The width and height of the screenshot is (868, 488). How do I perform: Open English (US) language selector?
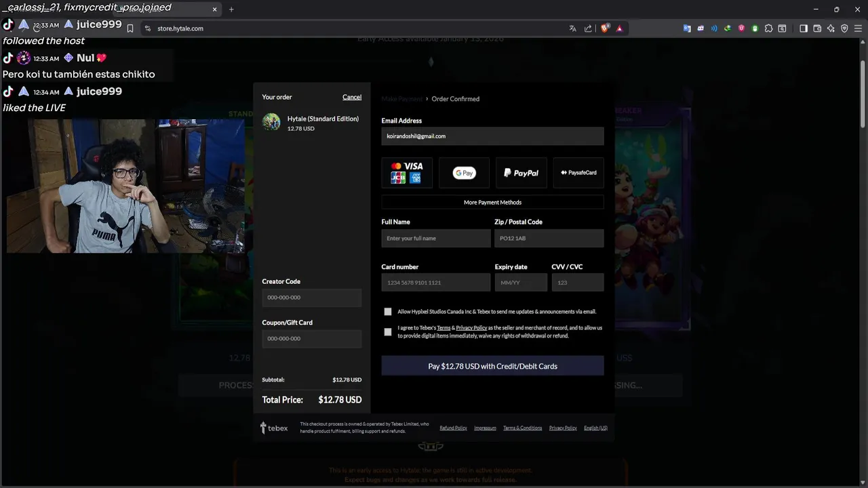595,428
